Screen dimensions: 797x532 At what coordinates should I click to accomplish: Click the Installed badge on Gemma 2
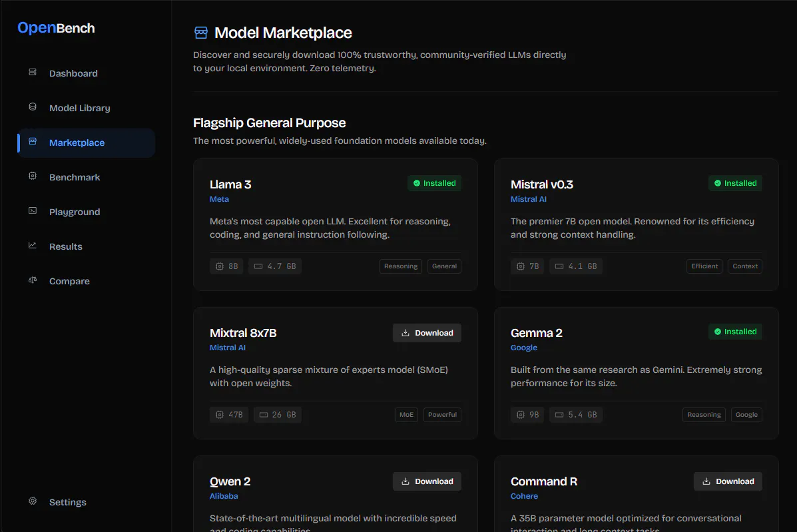point(736,332)
